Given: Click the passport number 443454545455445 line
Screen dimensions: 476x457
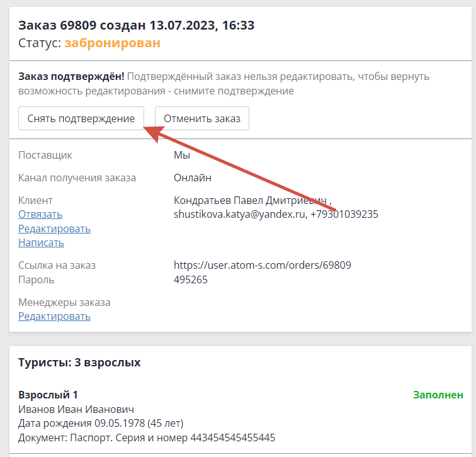Looking at the screenshot, I should click(x=147, y=437).
